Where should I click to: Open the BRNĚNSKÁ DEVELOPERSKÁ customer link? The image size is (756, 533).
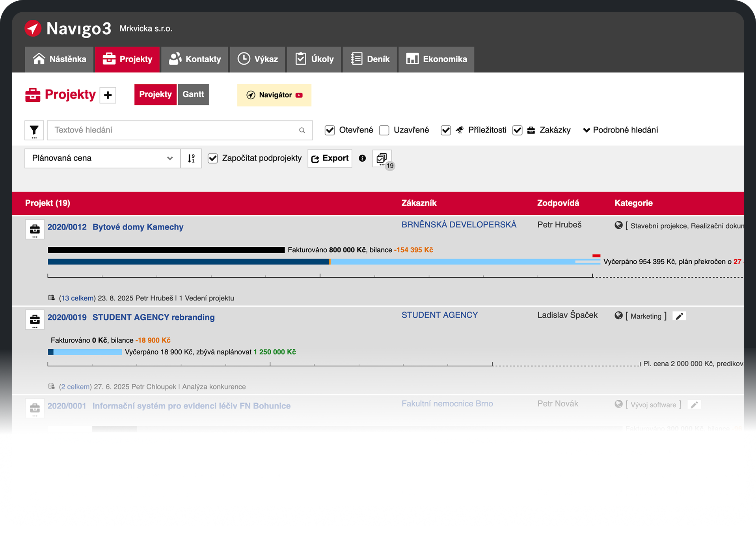click(x=458, y=225)
